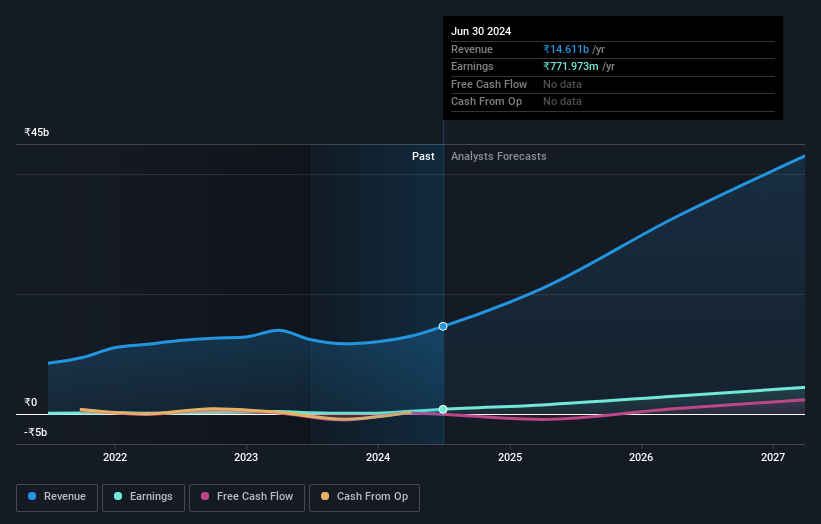Toggle the Free Cash Flow legend button
Screen dimensions: 821x524
247,497
